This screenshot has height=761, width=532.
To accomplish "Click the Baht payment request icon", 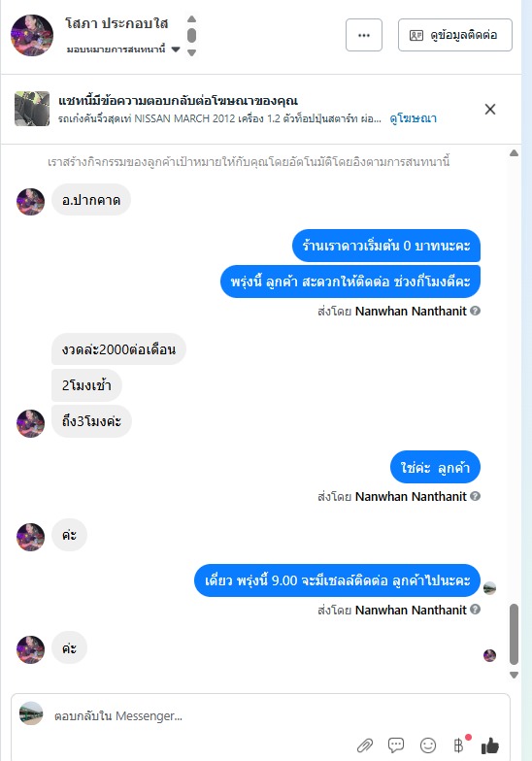I will coord(459,744).
